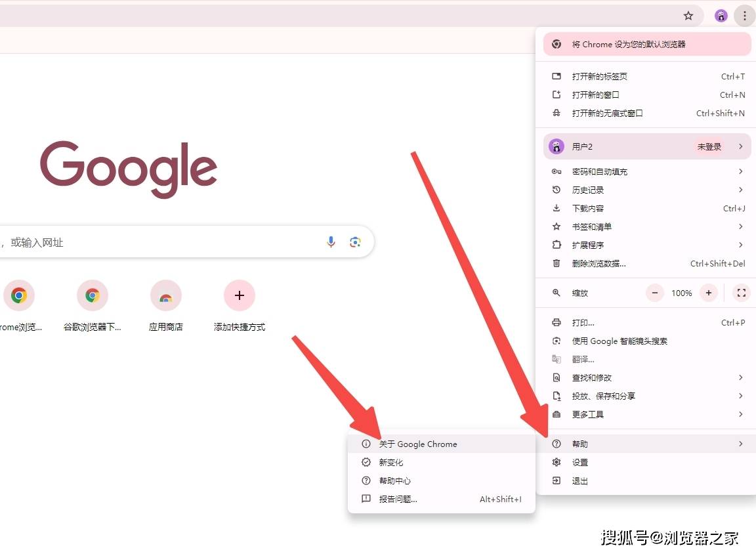The image size is (756, 554).
Task: Open 下载内容 downloads
Action: tap(647, 208)
